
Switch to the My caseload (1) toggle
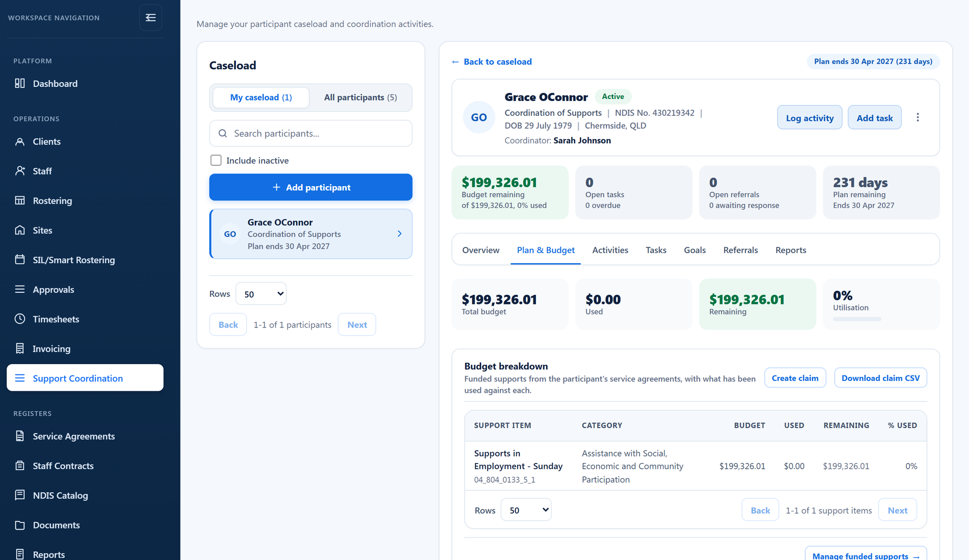point(261,97)
